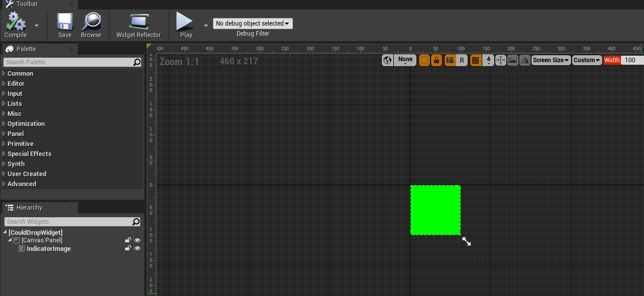Select [Canvas Panel] in Hierarchy

coord(42,240)
